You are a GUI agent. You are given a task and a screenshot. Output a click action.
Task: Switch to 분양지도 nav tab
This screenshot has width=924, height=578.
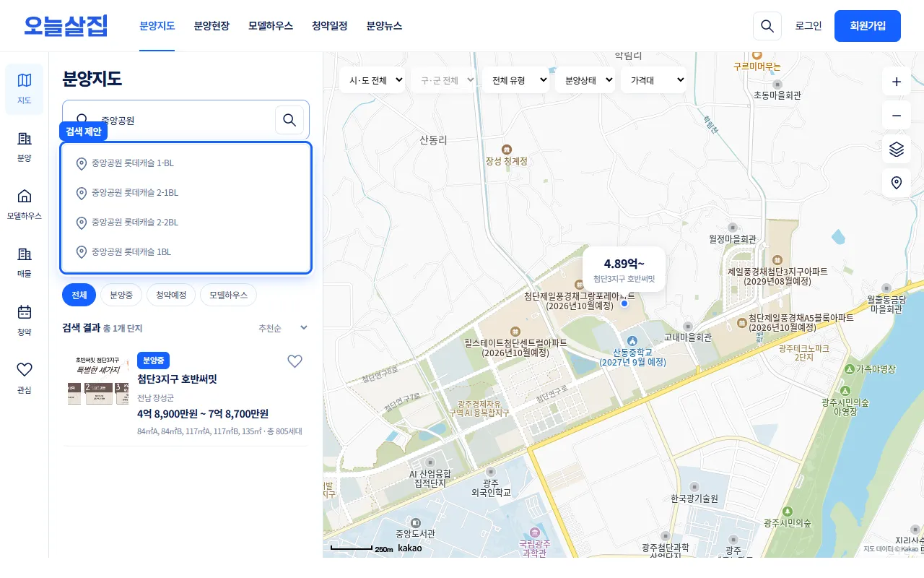pos(157,26)
